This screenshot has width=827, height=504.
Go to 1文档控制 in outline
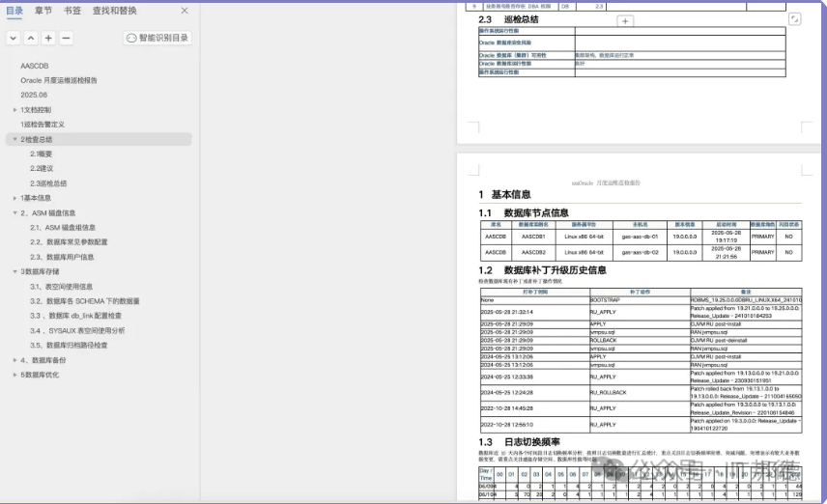click(36, 110)
